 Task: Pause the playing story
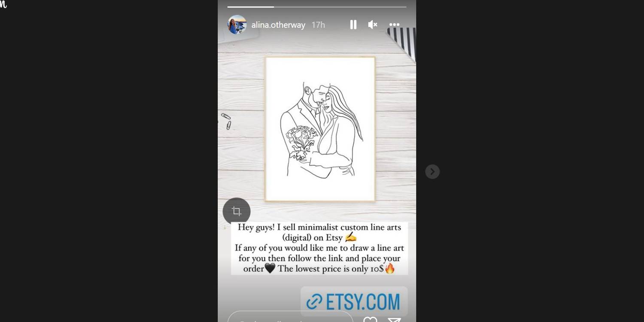coord(353,24)
